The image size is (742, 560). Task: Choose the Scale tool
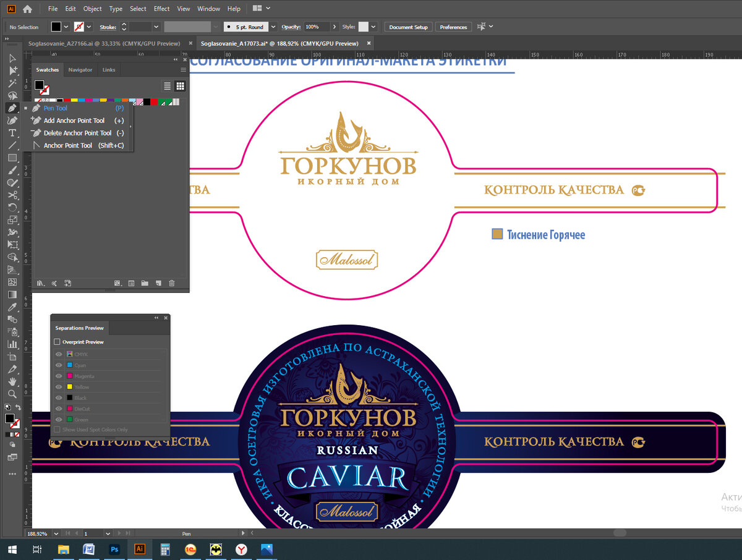point(12,220)
